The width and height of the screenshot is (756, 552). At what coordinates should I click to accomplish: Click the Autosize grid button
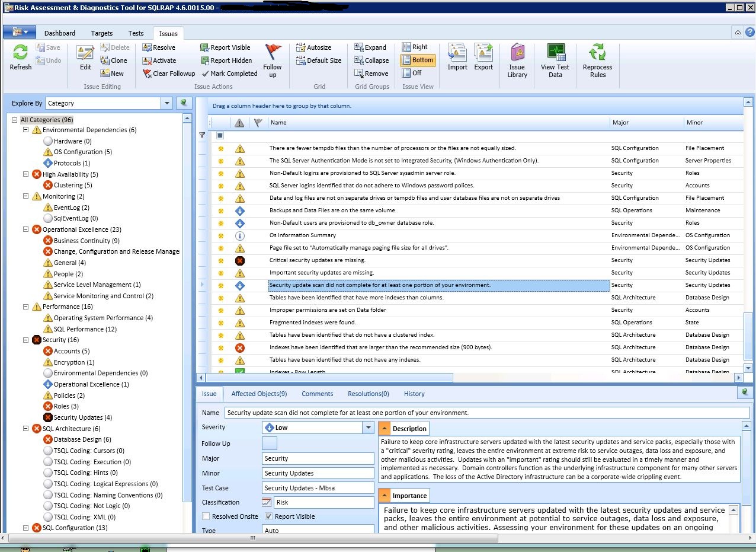coord(314,47)
